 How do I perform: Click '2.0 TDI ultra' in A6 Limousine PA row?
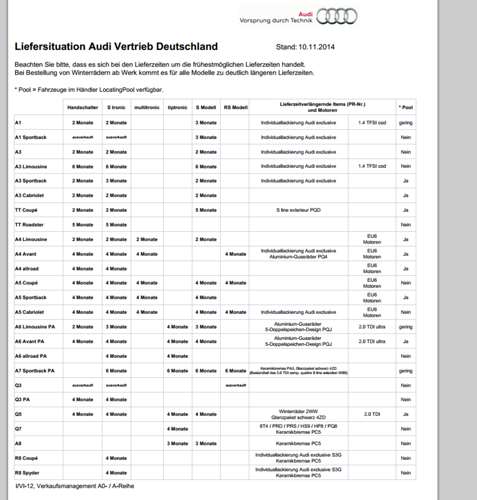tap(372, 327)
